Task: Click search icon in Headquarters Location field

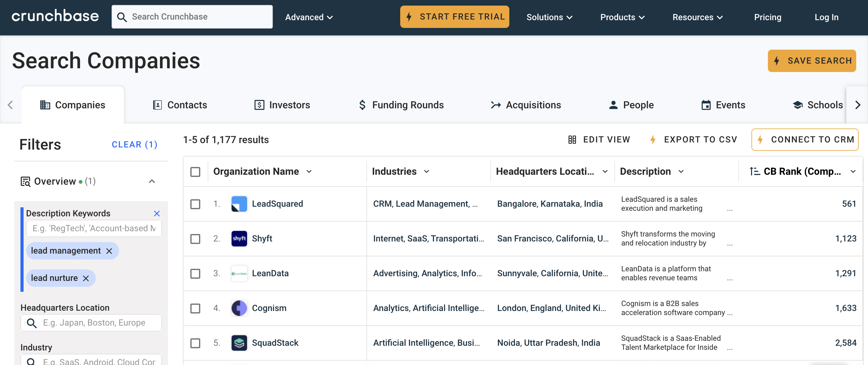Action: pyautogui.click(x=32, y=323)
